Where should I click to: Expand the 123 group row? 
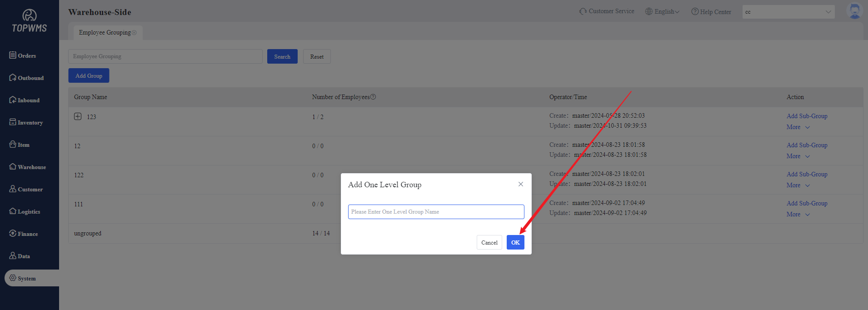78,116
